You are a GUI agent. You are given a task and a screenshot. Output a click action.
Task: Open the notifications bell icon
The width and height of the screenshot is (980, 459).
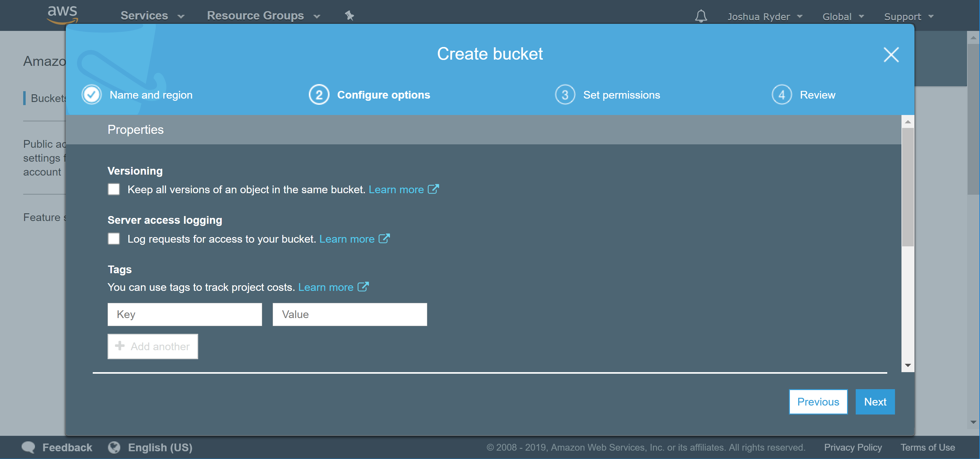pos(701,16)
